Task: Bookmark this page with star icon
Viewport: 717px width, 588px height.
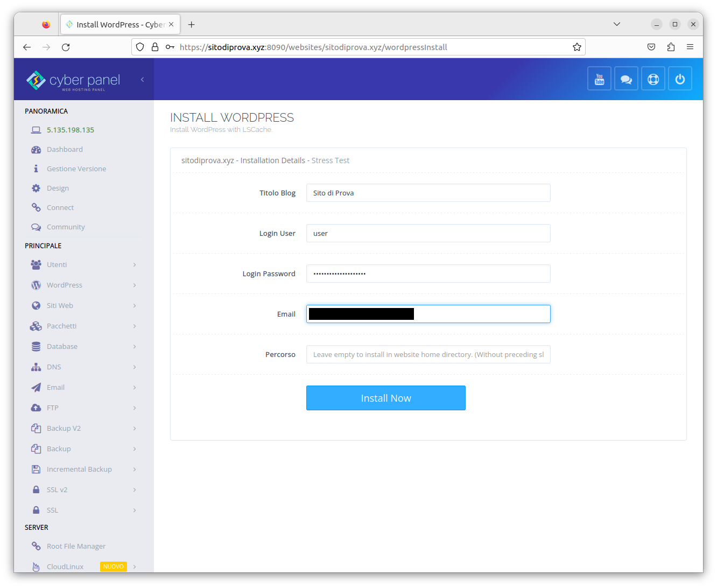Action: 577,47
